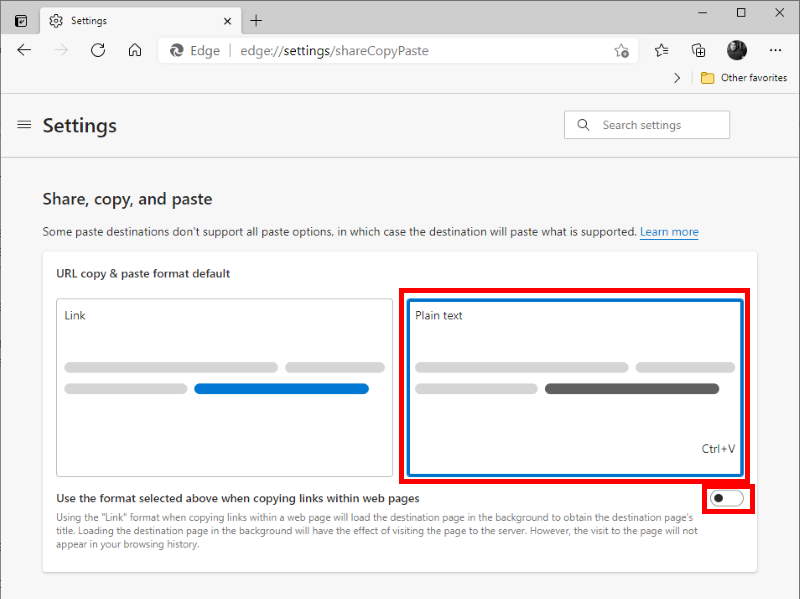
Task: Click the search magnifier in Search settings
Action: coord(583,125)
